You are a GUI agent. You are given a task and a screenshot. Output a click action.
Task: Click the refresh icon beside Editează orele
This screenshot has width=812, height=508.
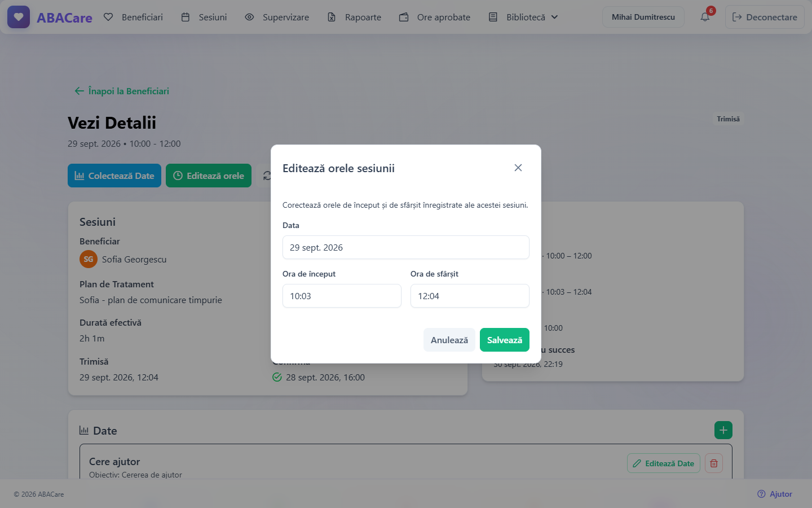(266, 176)
